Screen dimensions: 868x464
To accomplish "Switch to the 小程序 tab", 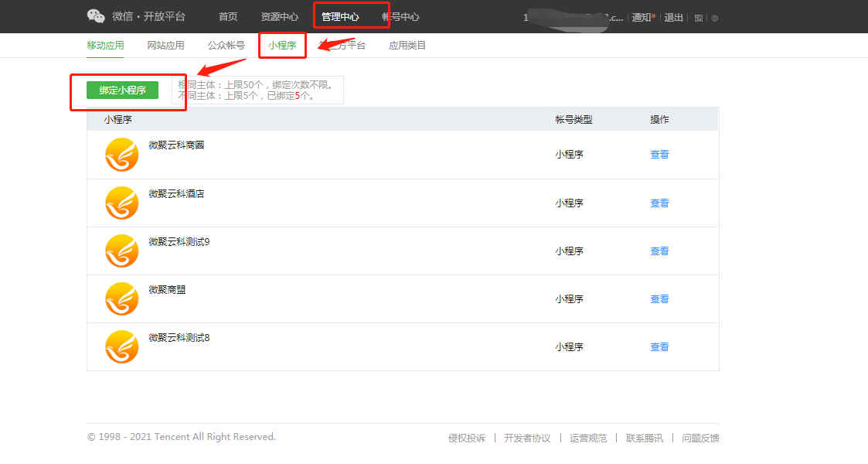I will pos(282,46).
